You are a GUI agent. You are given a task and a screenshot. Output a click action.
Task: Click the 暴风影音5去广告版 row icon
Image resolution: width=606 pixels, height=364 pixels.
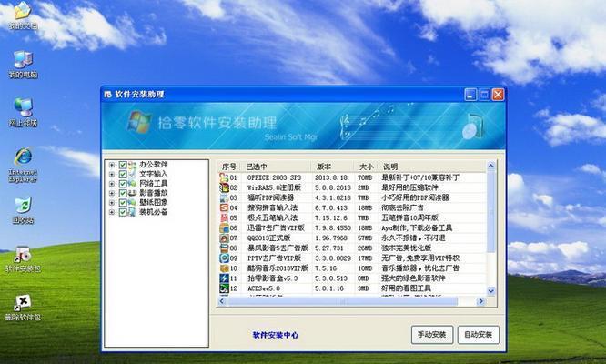point(224,248)
